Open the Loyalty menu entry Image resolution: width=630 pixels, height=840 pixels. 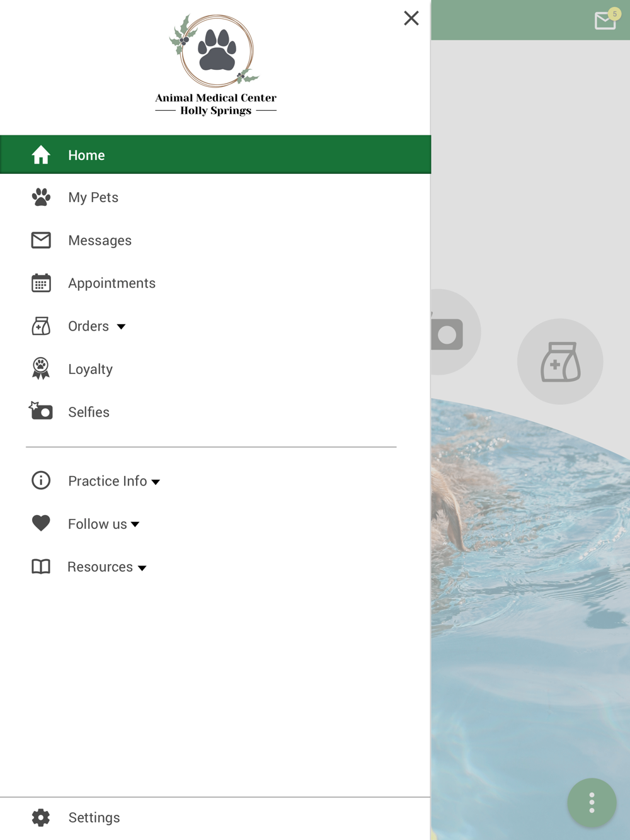215,368
